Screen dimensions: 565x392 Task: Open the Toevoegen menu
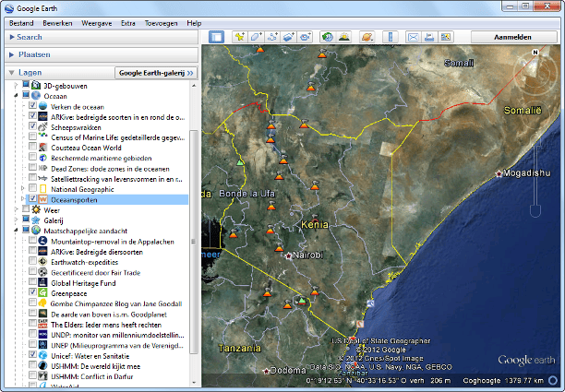click(x=160, y=22)
